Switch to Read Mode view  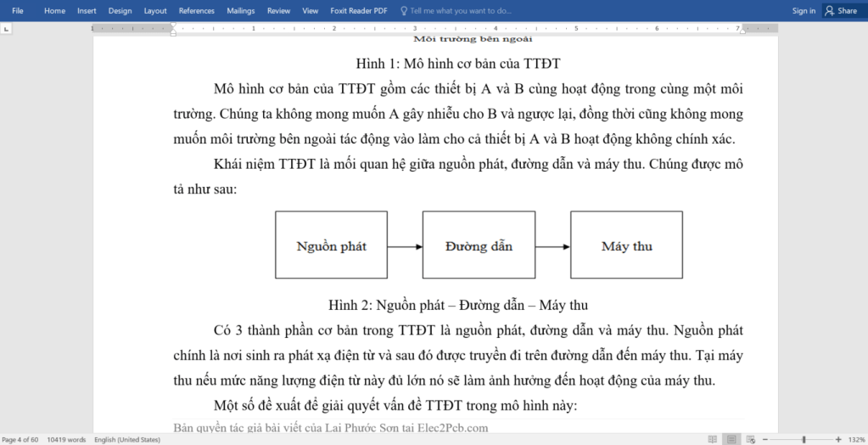(x=711, y=439)
